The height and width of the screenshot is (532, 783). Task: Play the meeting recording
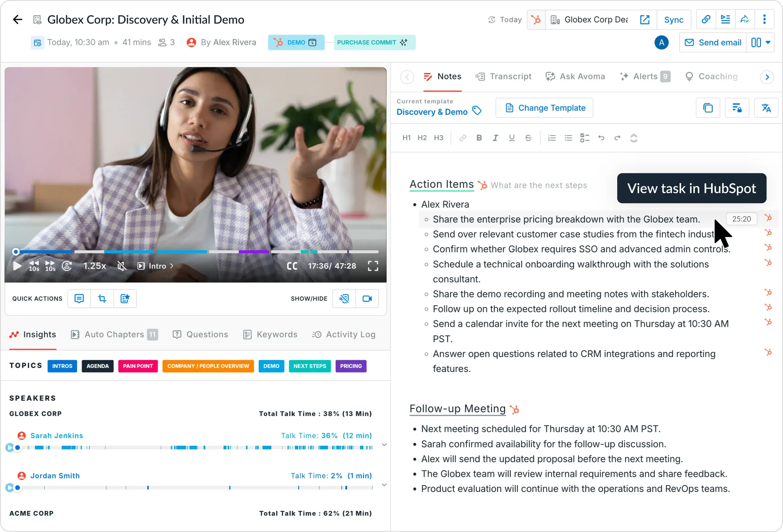click(17, 266)
